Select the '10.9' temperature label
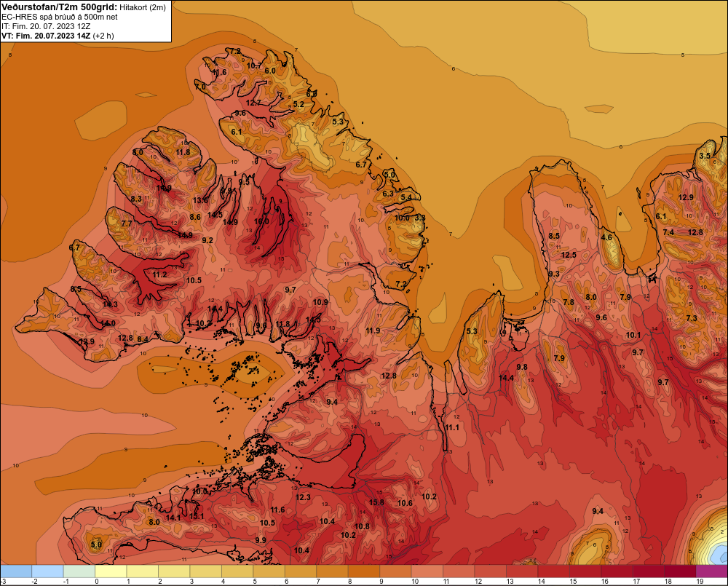Viewport: 728px width, 586px height. point(320,302)
